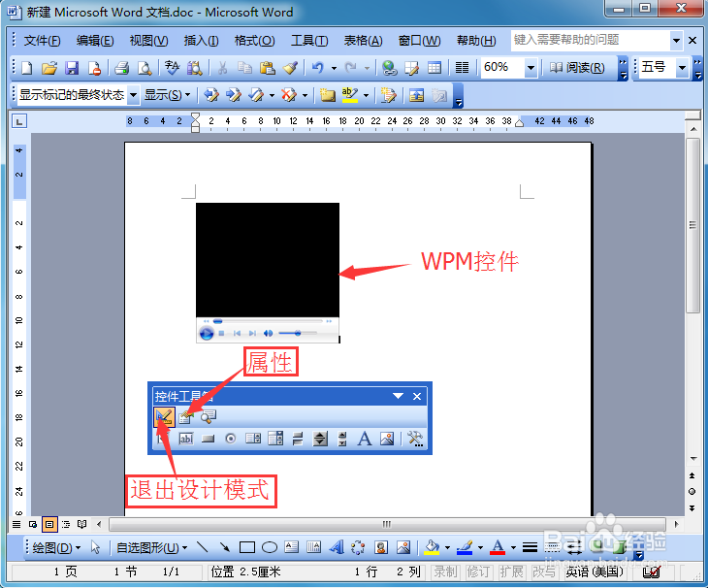Open columns layout icon
The image size is (708, 588).
click(462, 68)
